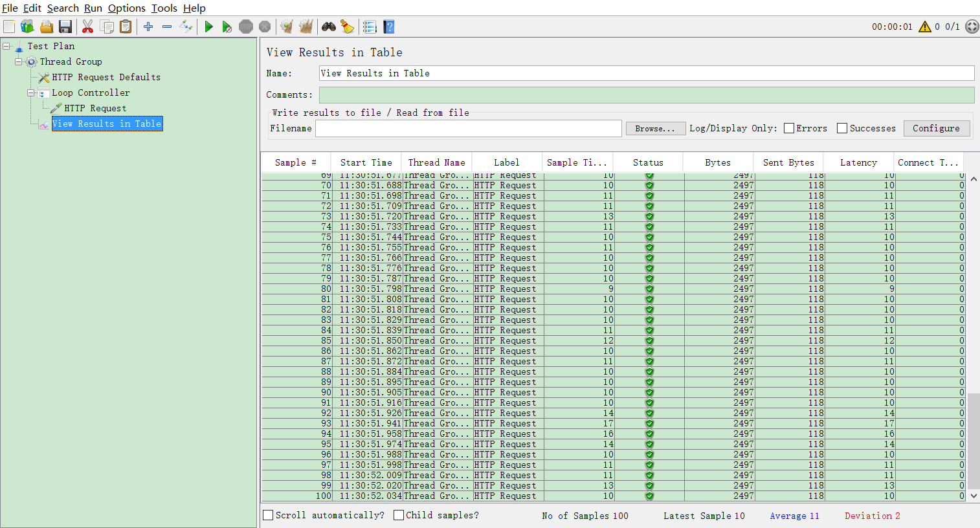Click the Thread Group gear icon in the tree
Screen dimensions: 980x528
pyautogui.click(x=31, y=61)
